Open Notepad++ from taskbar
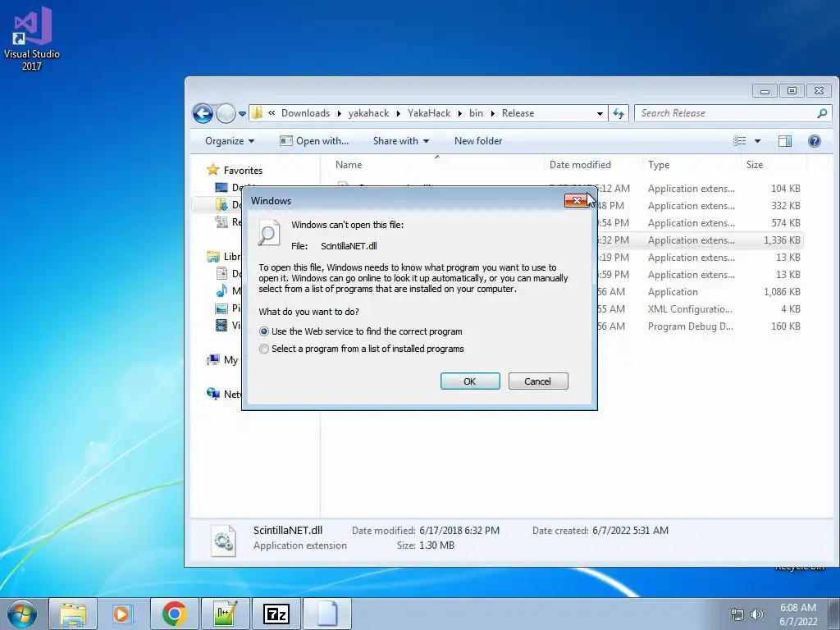Viewport: 840px width, 630px height. (225, 614)
